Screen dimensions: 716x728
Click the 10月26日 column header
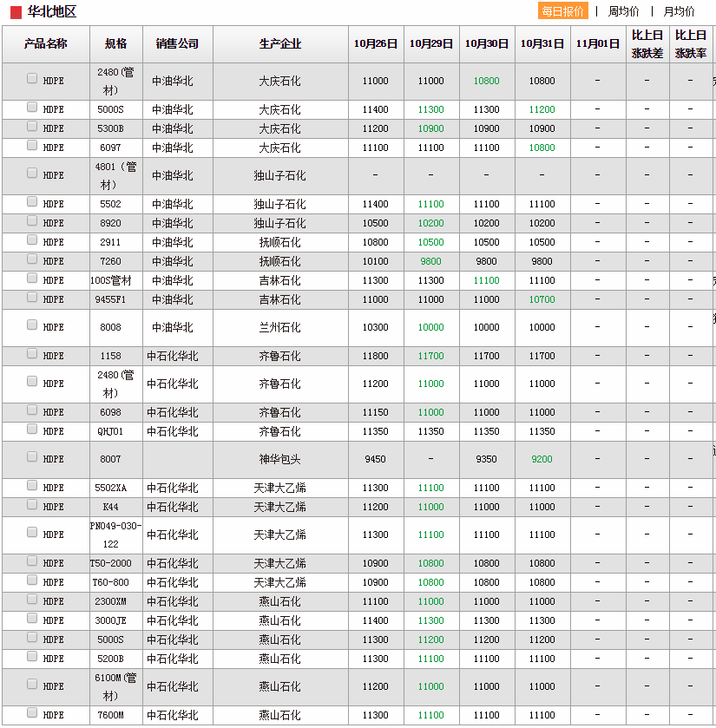375,44
